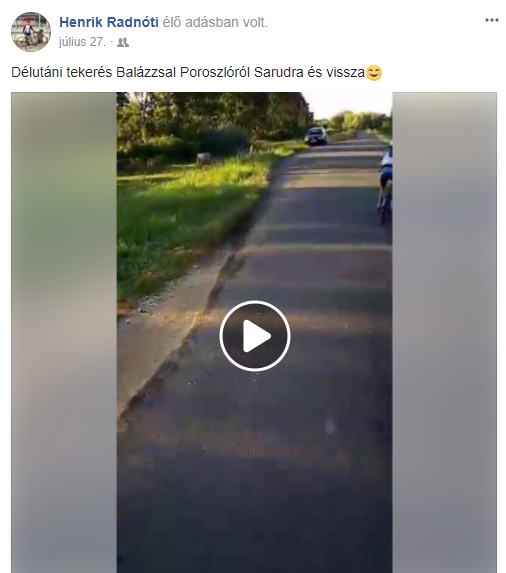The image size is (506, 573).
Task: Click the right blurred video margin
Action: (x=444, y=333)
